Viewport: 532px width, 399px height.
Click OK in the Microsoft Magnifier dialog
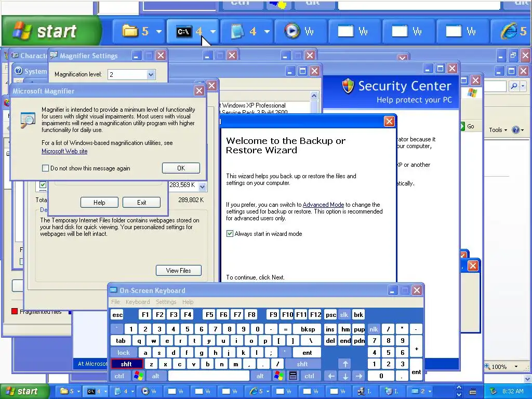tap(181, 168)
